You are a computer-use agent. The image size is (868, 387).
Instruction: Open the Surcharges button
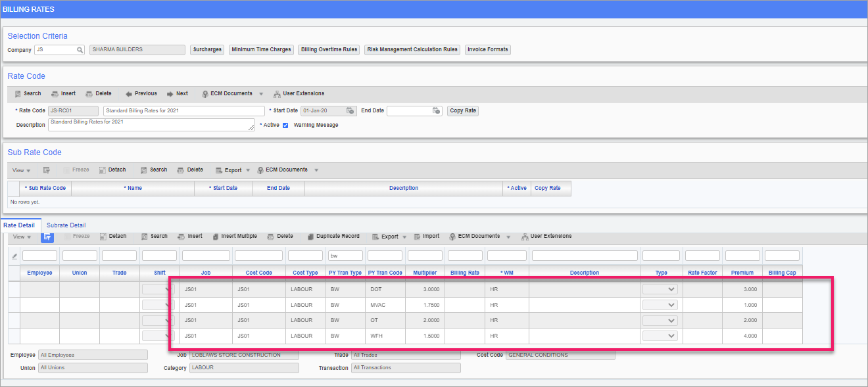click(207, 49)
